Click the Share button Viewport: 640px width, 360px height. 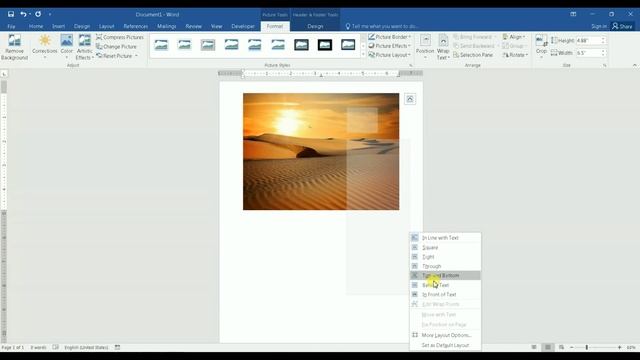tap(622, 26)
